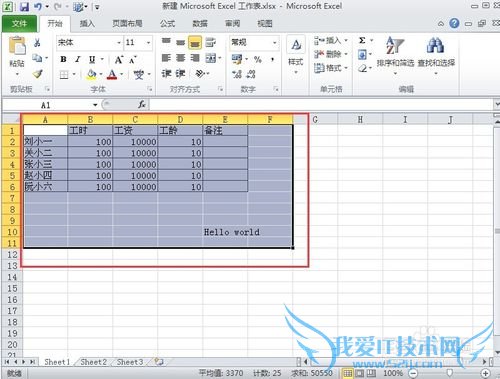This screenshot has width=500, height=379.
Task: Click the Insert Worksheet icon
Action: click(160, 362)
